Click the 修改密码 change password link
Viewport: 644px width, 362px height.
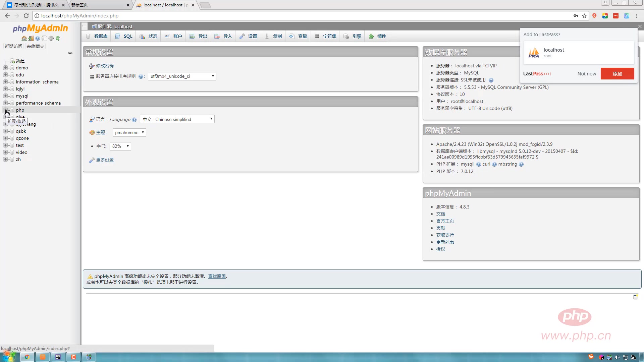click(105, 66)
